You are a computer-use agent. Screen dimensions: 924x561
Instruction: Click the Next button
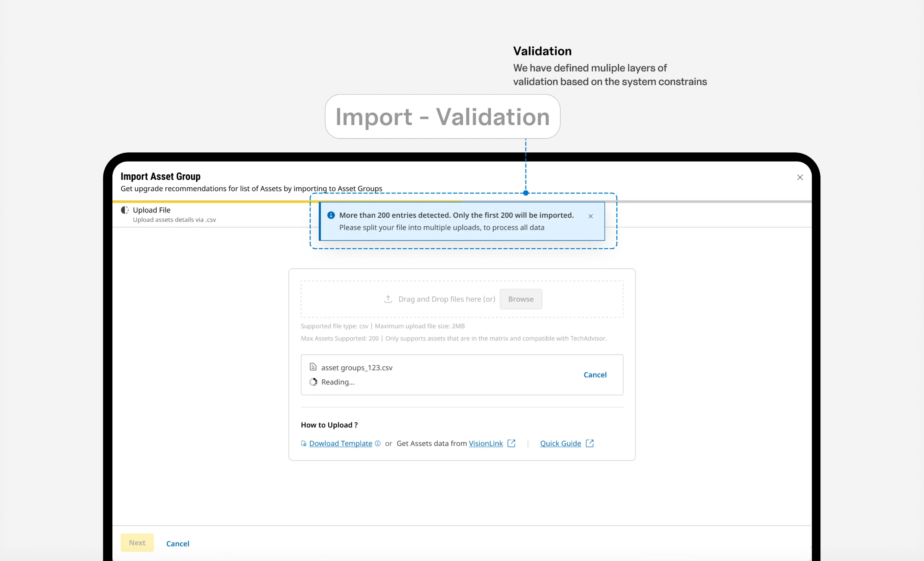tap(137, 543)
